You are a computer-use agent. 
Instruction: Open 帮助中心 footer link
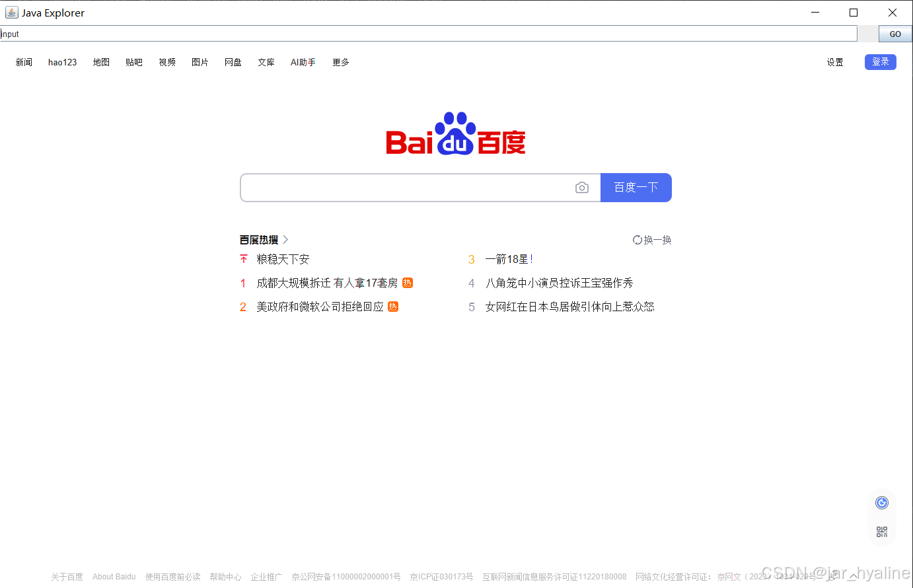pos(225,577)
